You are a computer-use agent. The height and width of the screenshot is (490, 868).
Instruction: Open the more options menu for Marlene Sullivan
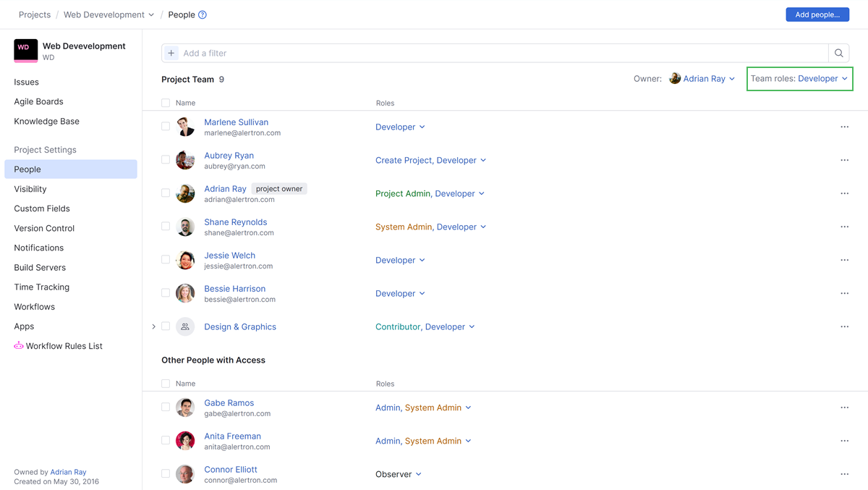(844, 126)
